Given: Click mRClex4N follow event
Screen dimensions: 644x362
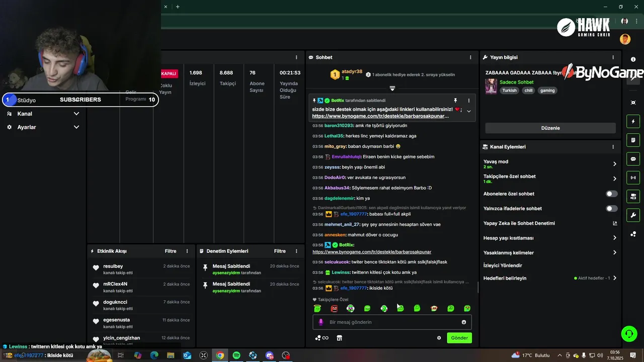Looking at the screenshot, I should coord(115,284).
